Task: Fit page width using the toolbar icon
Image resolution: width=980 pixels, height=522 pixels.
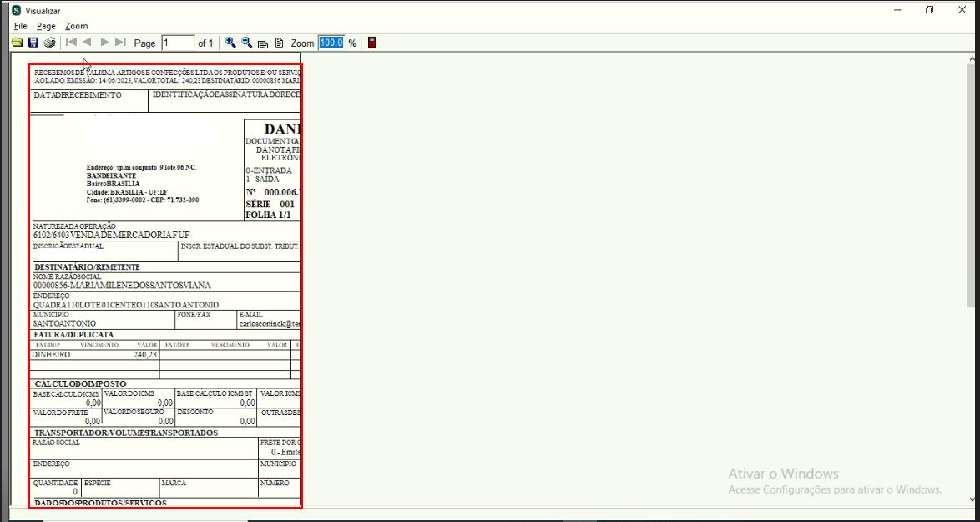Action: tap(263, 43)
